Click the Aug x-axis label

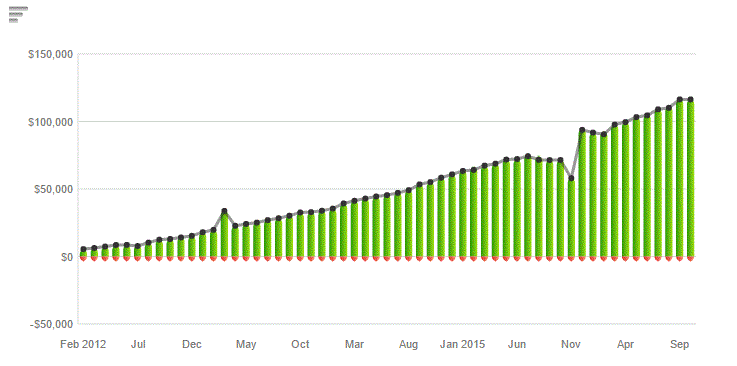click(x=408, y=344)
